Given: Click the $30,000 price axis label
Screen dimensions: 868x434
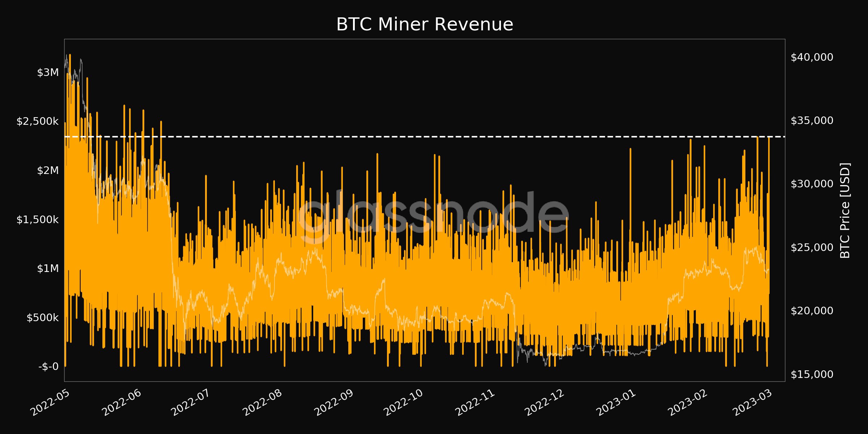Looking at the screenshot, I should (x=812, y=184).
